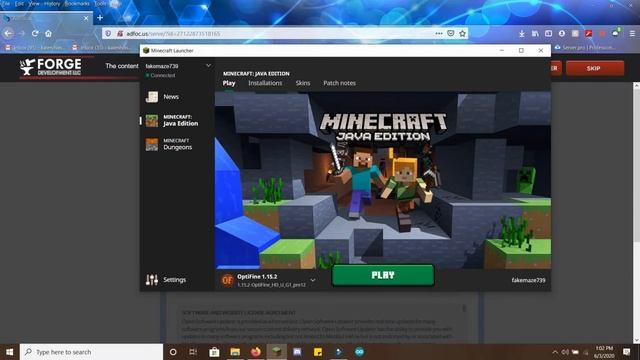Open the Firefox History menu
The width and height of the screenshot is (640, 360).
coord(52,3)
